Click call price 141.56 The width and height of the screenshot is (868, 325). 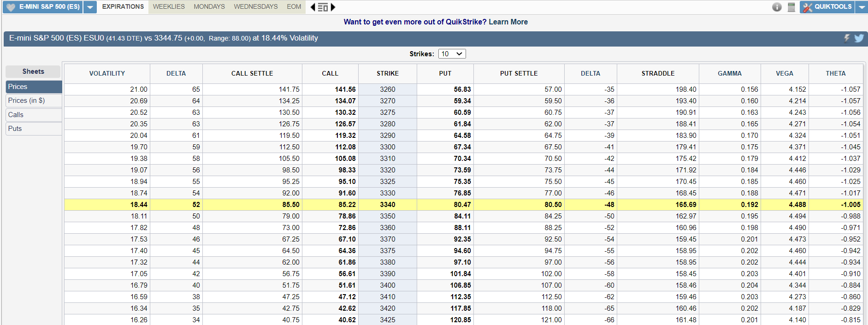(345, 89)
